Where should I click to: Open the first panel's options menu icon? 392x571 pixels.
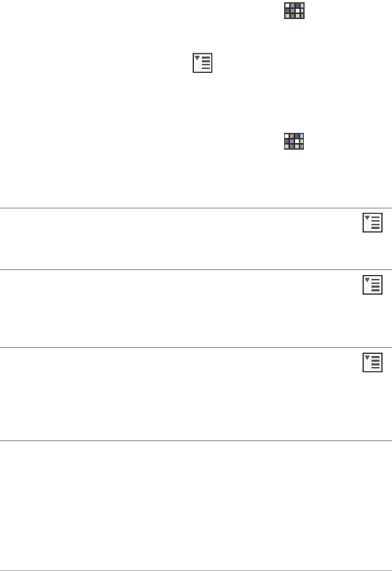373,222
